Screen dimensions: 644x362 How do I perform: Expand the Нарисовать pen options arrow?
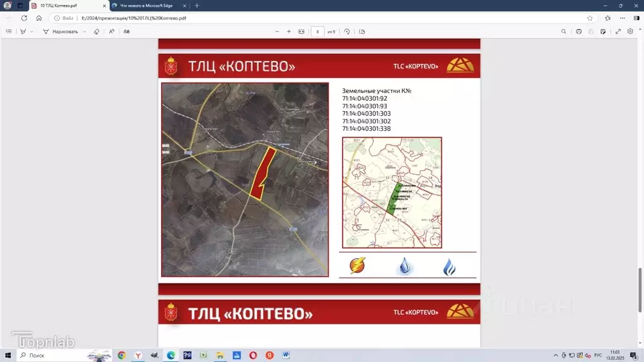point(84,31)
